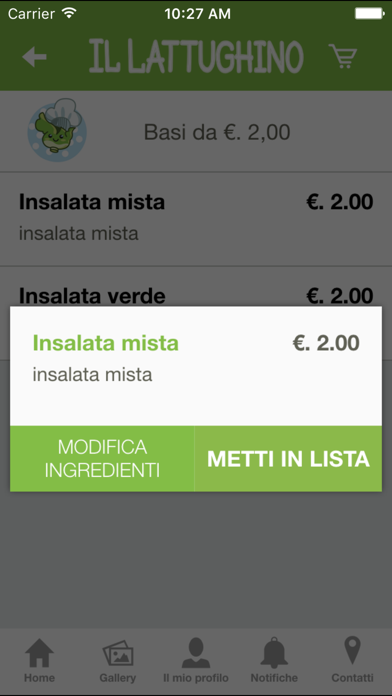Open the Gallery pictures icon
This screenshot has width=392, height=696.
pyautogui.click(x=118, y=654)
